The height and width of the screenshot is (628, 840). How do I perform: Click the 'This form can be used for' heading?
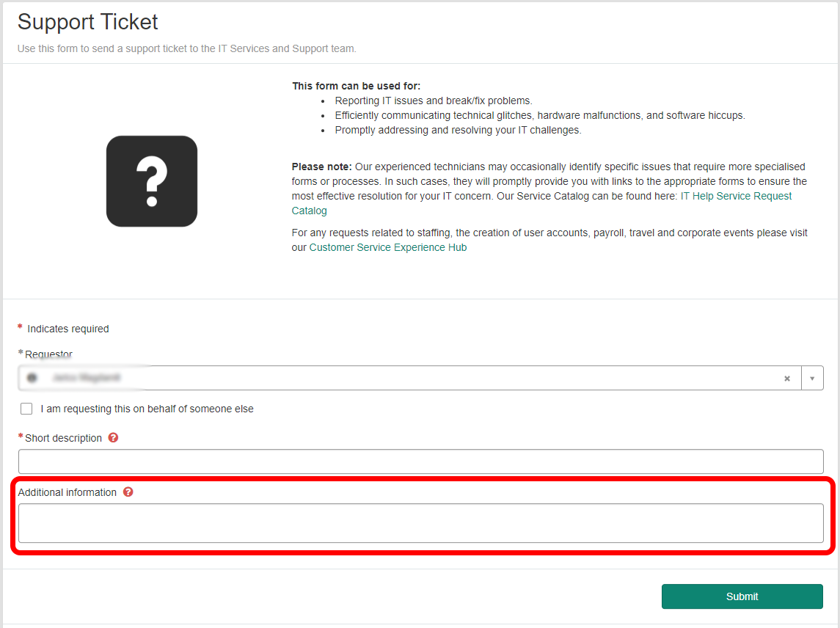(357, 86)
